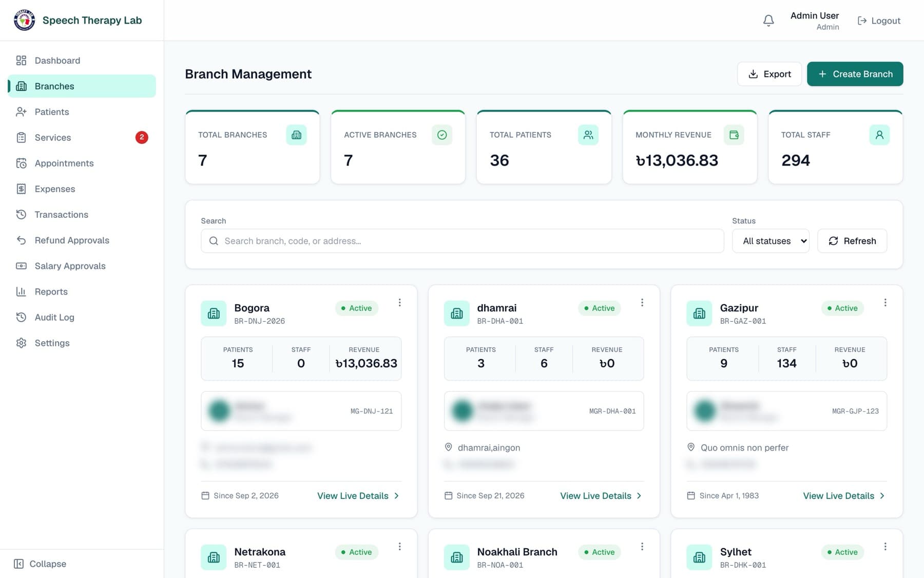Focus the branch search field
This screenshot has width=924, height=578.
(x=463, y=241)
